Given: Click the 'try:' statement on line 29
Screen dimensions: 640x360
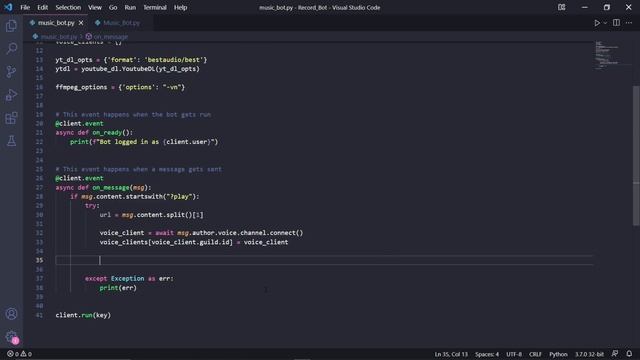Looking at the screenshot, I should pyautogui.click(x=92, y=206).
